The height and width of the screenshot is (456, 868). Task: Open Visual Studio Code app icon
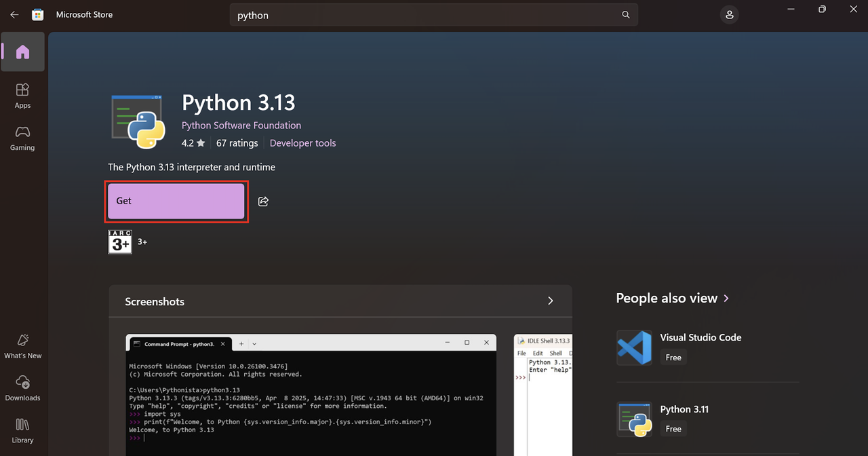point(634,347)
